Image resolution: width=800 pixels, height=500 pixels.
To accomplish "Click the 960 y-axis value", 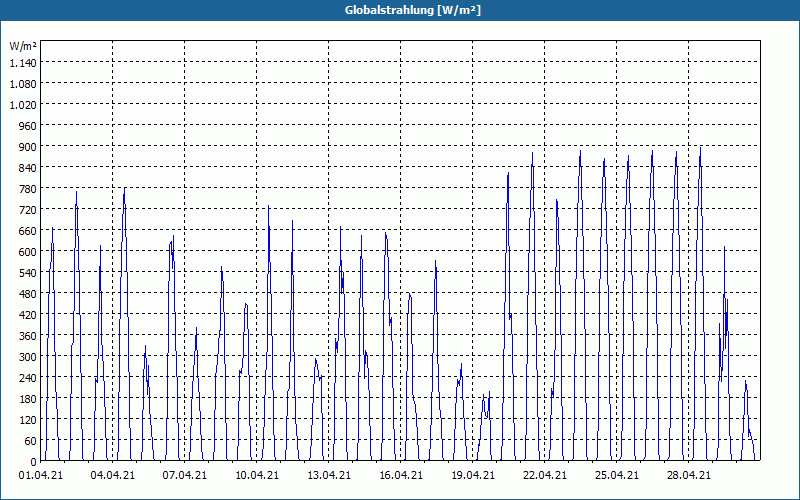I will (x=28, y=126).
